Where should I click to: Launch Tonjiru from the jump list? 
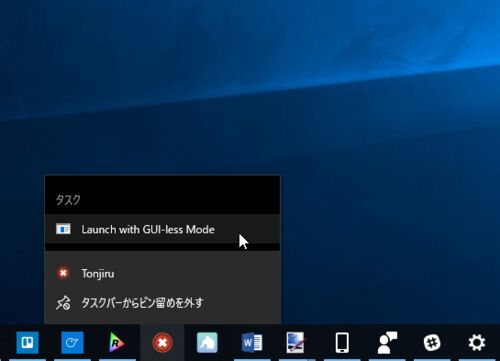pyautogui.click(x=162, y=273)
